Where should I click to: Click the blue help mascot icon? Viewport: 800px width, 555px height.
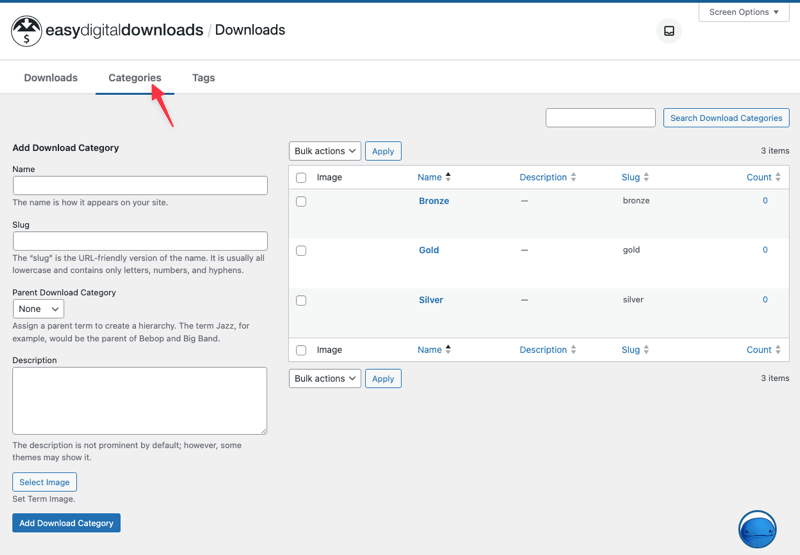757,529
